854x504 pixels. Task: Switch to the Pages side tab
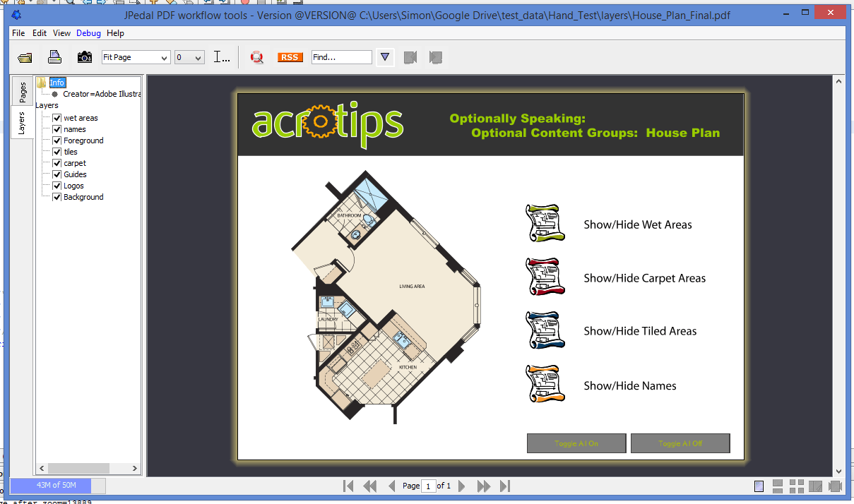[x=22, y=91]
